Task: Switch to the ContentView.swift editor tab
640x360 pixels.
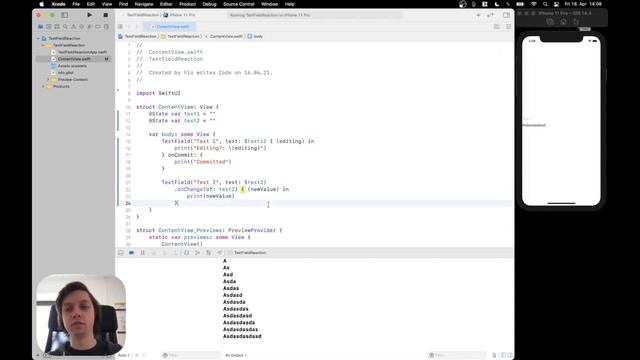Action: pos(170,27)
